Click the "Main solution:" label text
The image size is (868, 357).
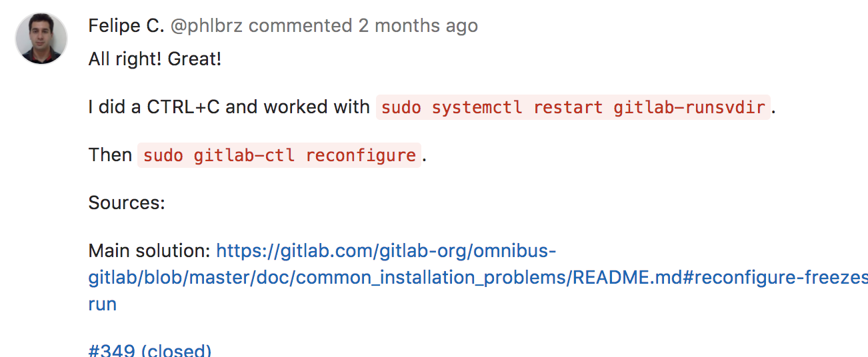(x=149, y=251)
